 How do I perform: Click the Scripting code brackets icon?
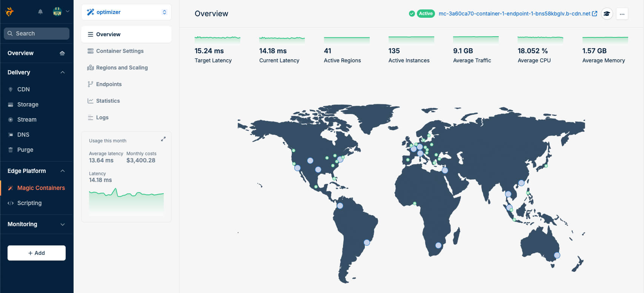tap(11, 203)
